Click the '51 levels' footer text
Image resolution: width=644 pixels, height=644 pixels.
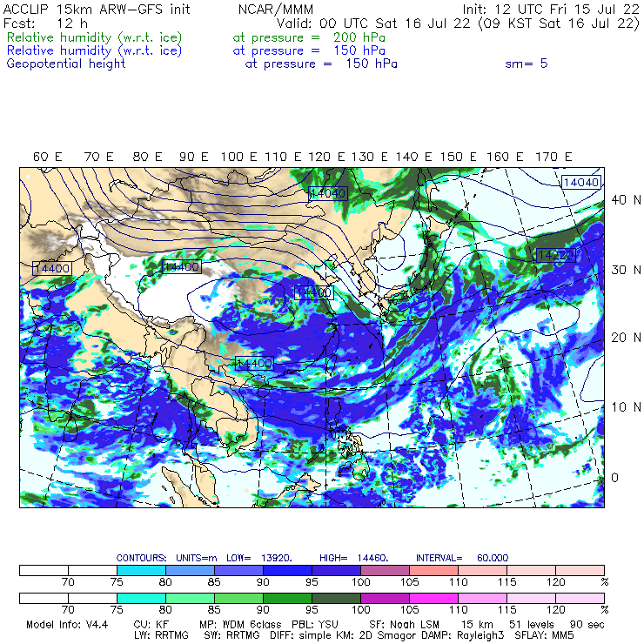pos(531,625)
